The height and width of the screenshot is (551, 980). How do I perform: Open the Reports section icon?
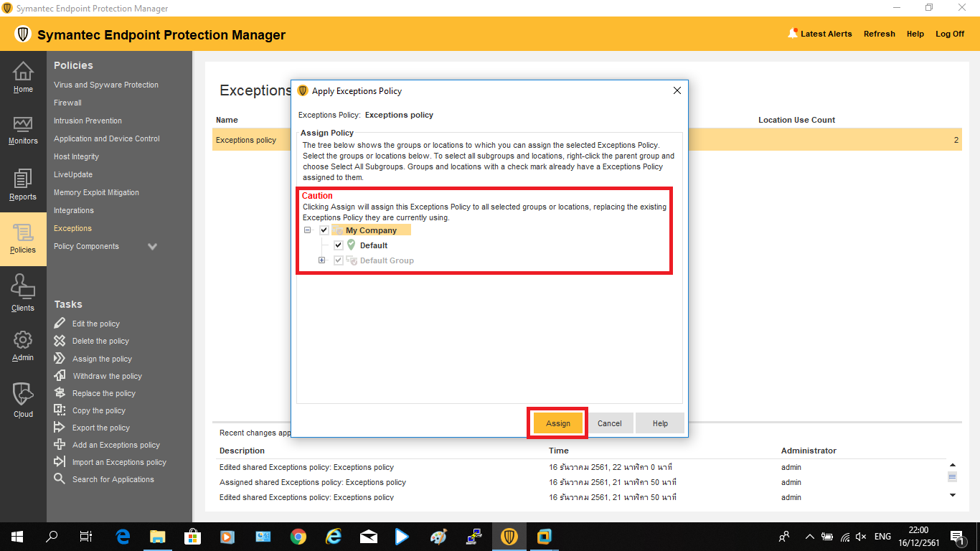point(23,179)
